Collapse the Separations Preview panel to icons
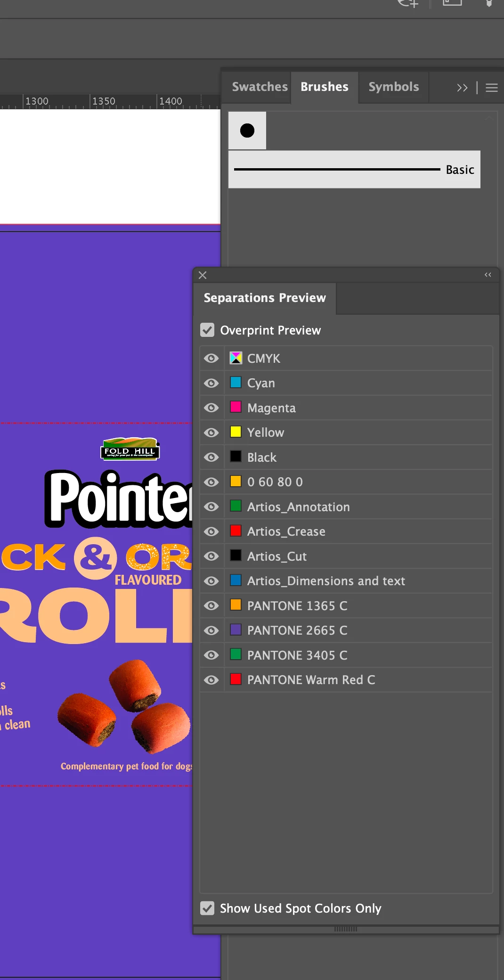The image size is (504, 980). click(x=488, y=275)
